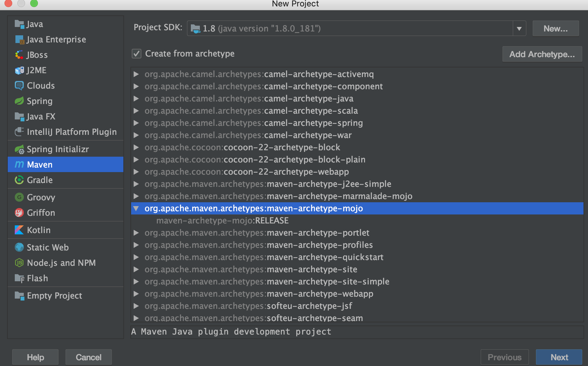Collapse the maven-archetype-mojo node
588x366 pixels.
[x=136, y=209]
